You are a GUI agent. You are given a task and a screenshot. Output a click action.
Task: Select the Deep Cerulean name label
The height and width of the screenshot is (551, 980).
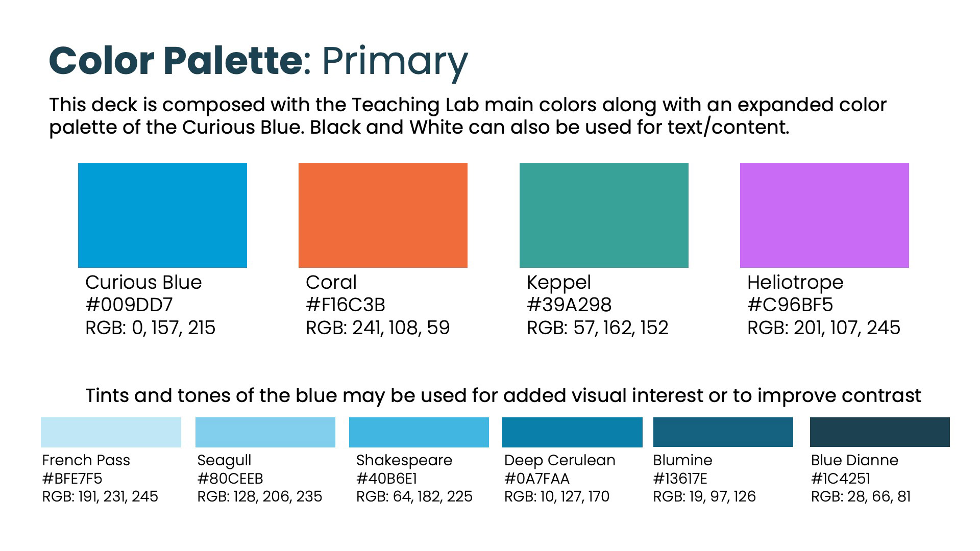click(x=560, y=460)
